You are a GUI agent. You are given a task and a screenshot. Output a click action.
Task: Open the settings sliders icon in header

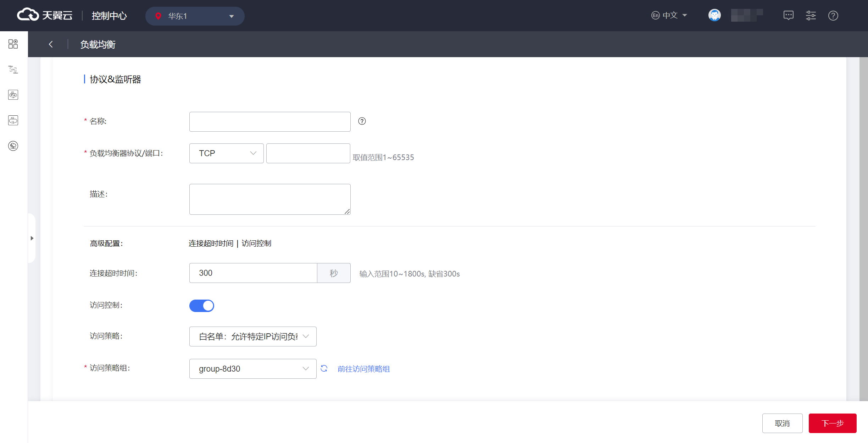coord(811,16)
